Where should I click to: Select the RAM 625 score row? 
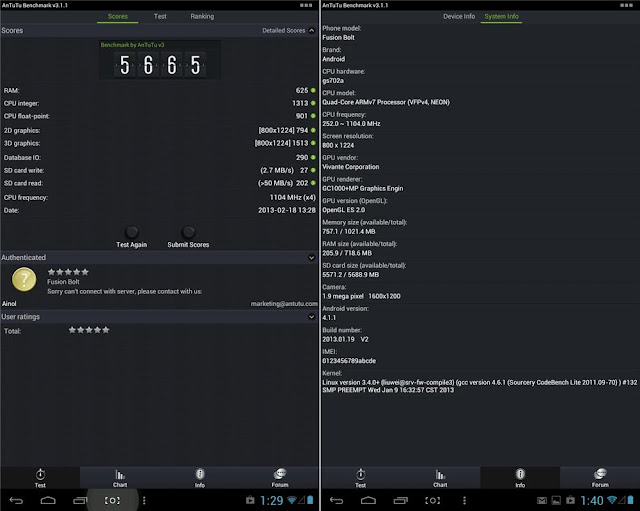click(159, 90)
